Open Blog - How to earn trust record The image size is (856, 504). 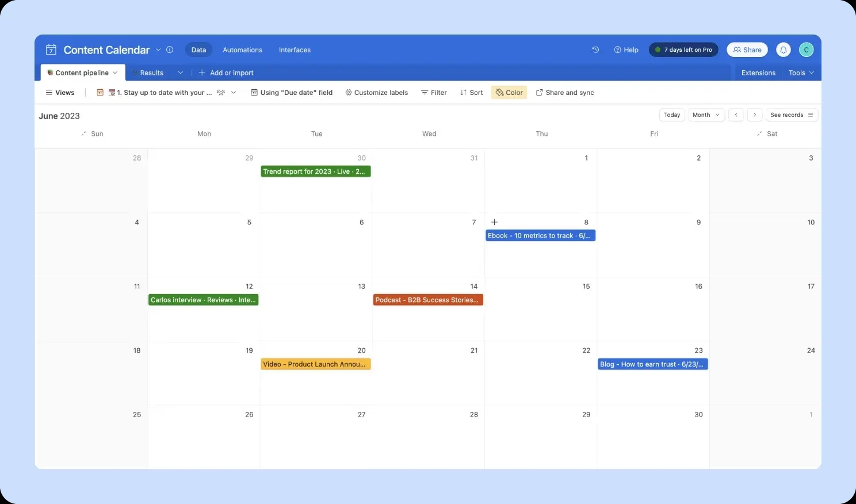pyautogui.click(x=653, y=364)
